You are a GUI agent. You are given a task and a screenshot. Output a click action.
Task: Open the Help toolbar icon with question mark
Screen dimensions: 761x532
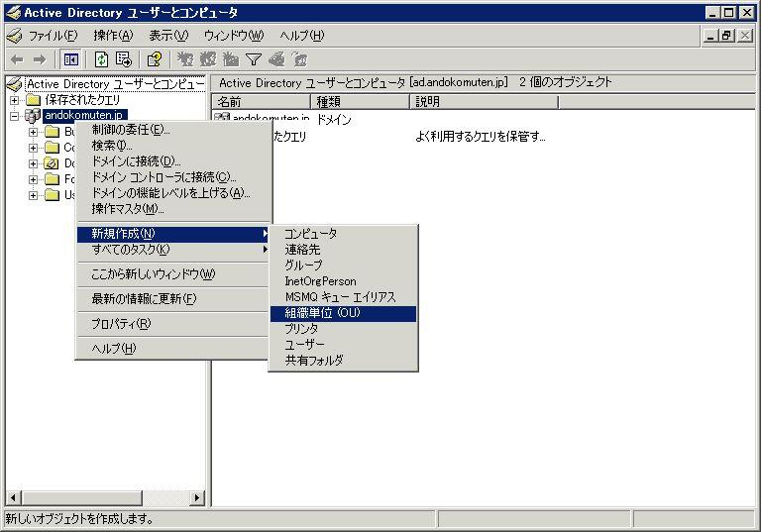(155, 59)
